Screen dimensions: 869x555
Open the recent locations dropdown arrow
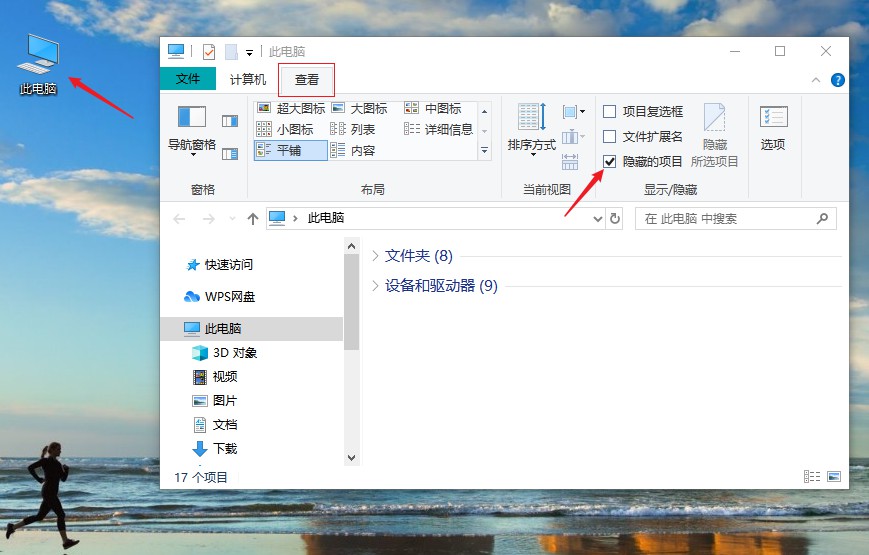pyautogui.click(x=232, y=219)
